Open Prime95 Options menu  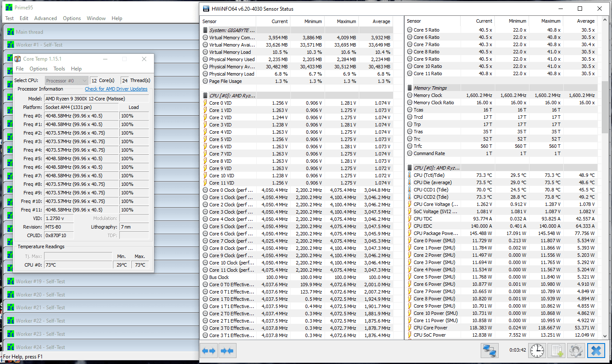72,18
